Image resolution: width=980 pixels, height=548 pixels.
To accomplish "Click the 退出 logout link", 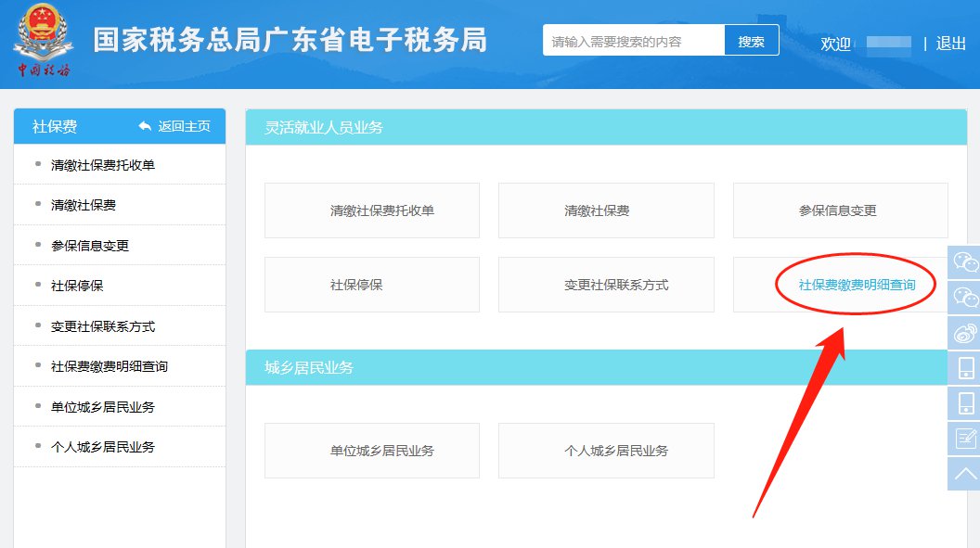I will point(951,44).
